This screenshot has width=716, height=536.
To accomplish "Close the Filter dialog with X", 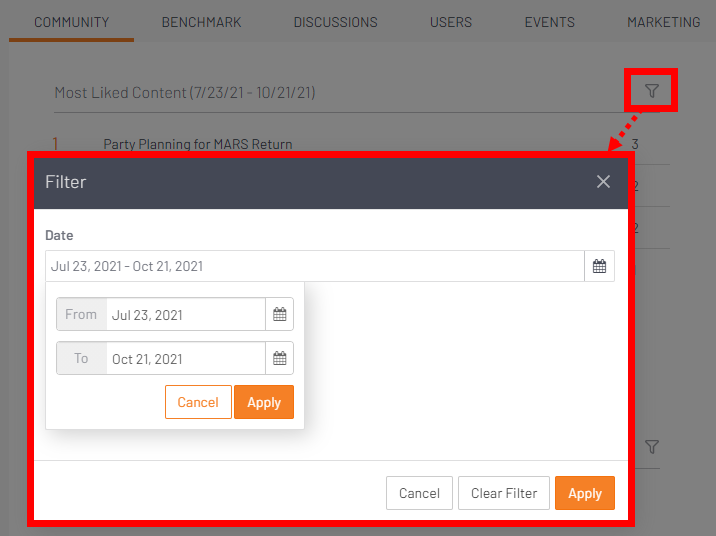I will [603, 181].
